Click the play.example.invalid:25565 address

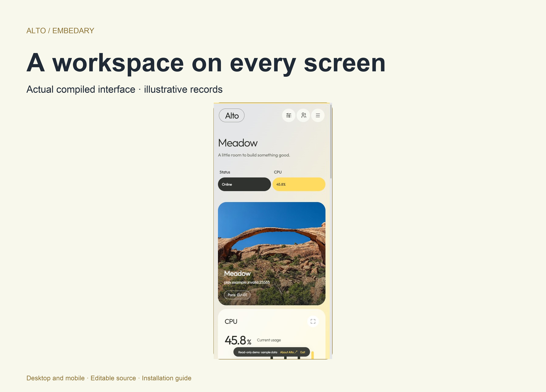click(247, 282)
